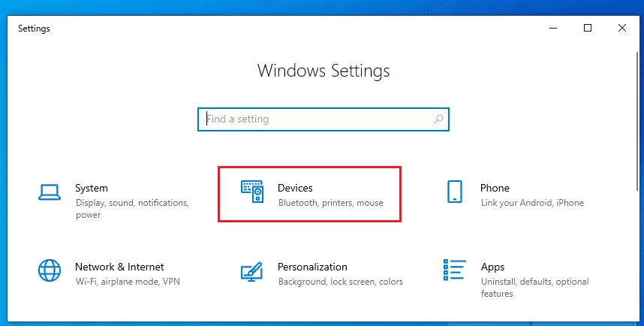The image size is (644, 326).
Task: Click "Background, lock screen, colors" subtitle
Action: (x=341, y=282)
